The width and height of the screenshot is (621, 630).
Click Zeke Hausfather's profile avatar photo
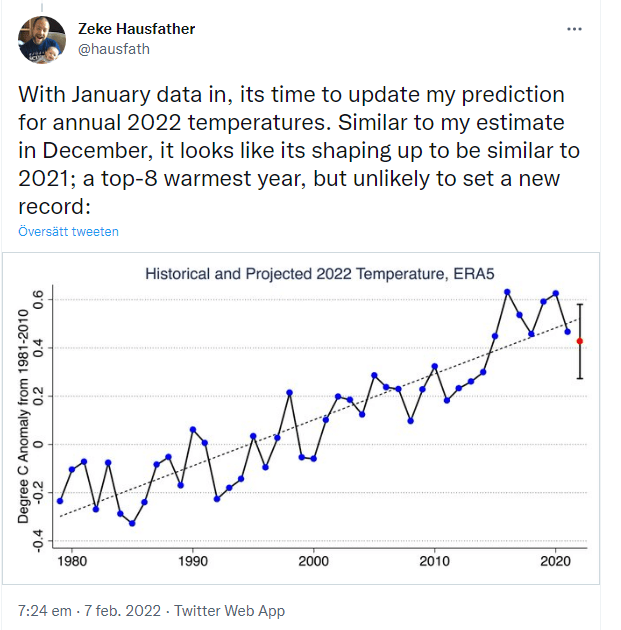click(42, 40)
